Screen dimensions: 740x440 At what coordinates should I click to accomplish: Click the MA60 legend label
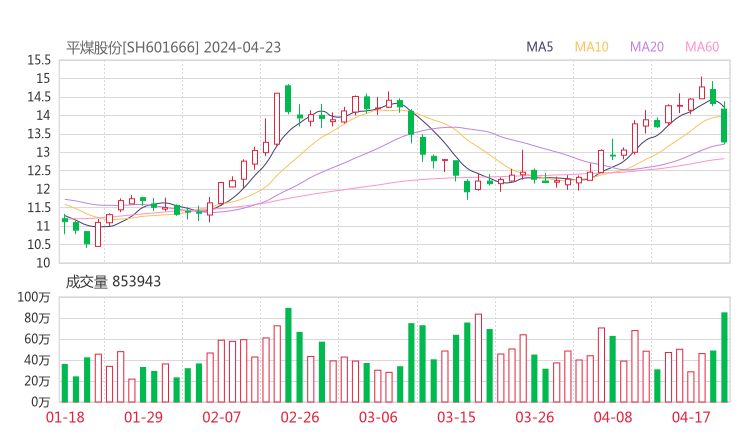tap(702, 47)
